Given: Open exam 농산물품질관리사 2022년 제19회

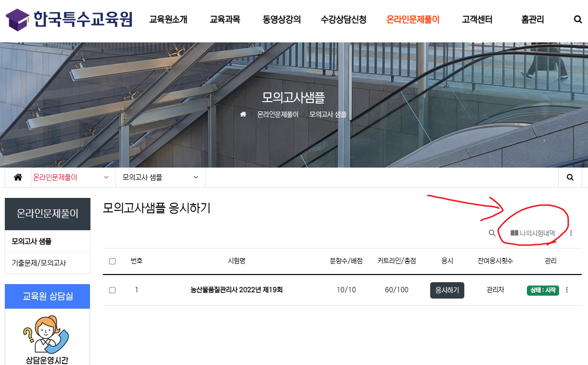Looking at the screenshot, I should 236,290.
